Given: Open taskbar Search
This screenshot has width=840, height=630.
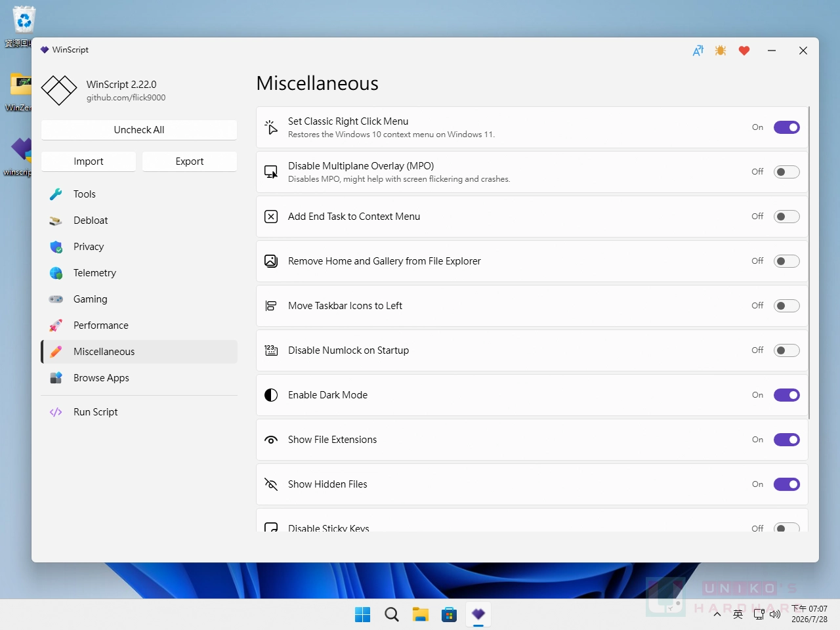Looking at the screenshot, I should click(x=392, y=614).
